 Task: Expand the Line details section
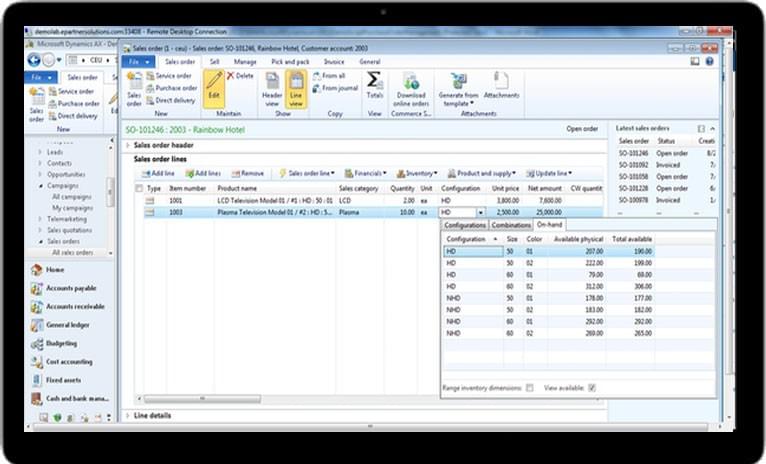[128, 416]
